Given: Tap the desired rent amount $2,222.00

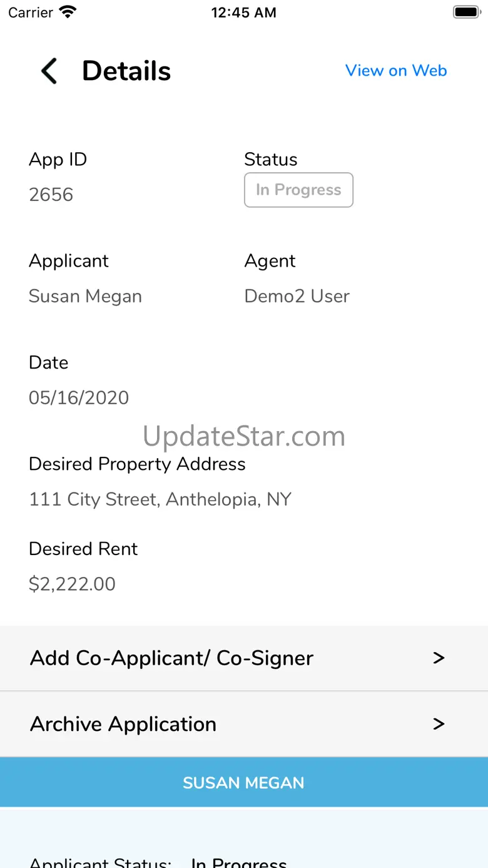Looking at the screenshot, I should coord(72,584).
